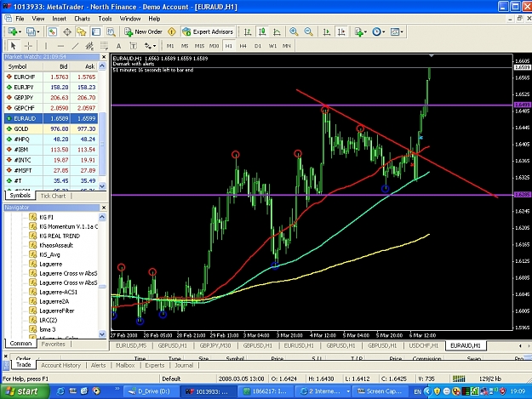Select Vertical Line drawing tool
The height and width of the screenshot is (399, 532).
click(46, 46)
